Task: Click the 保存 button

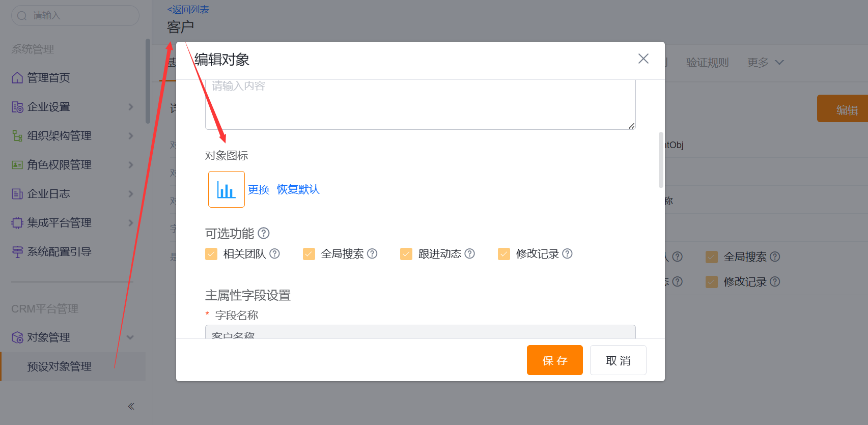Action: [x=554, y=360]
